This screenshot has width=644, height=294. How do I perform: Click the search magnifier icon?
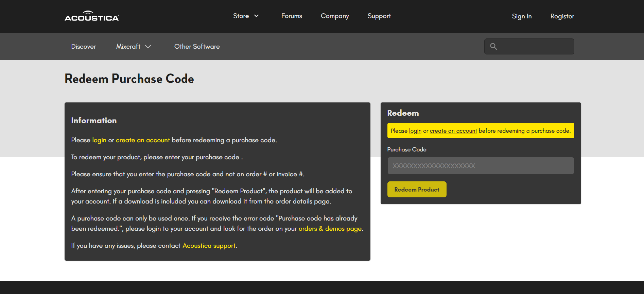(x=493, y=47)
